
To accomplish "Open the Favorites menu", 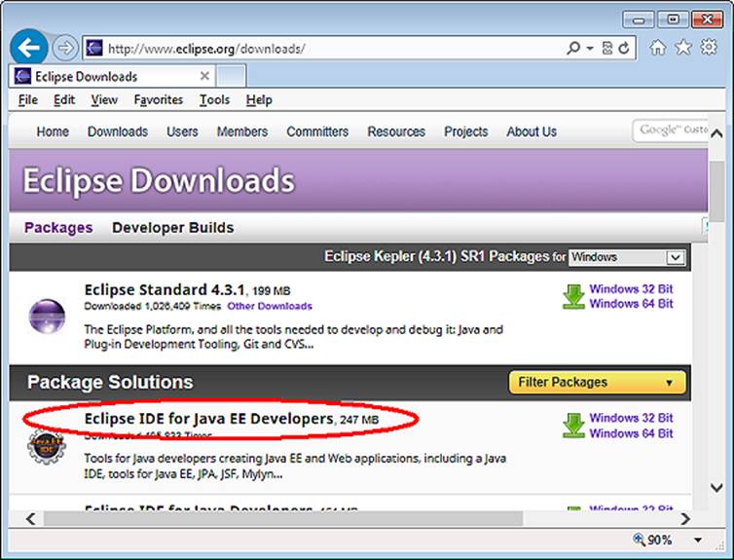I will coord(159,99).
